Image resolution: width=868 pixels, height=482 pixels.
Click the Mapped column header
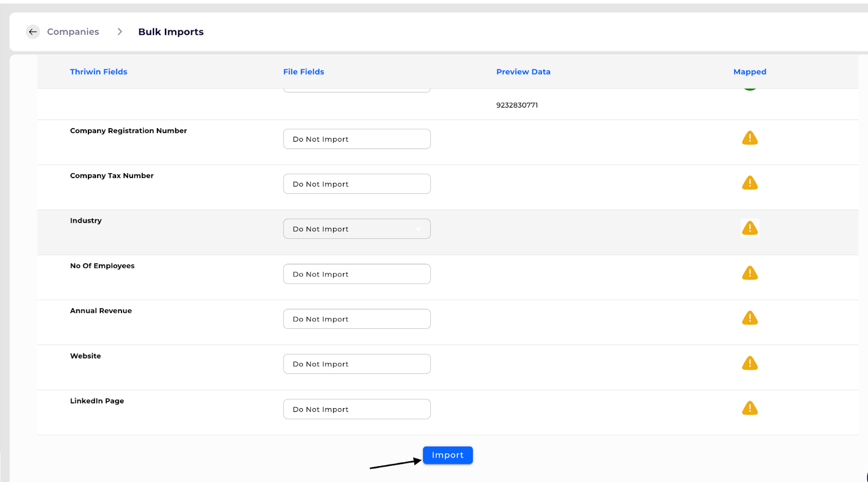(750, 72)
